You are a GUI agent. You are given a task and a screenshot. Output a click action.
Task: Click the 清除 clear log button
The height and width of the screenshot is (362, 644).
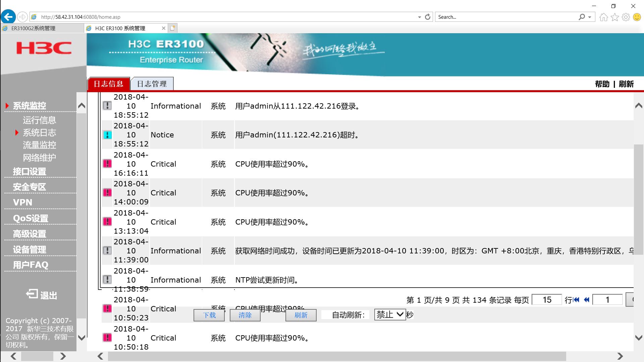245,315
